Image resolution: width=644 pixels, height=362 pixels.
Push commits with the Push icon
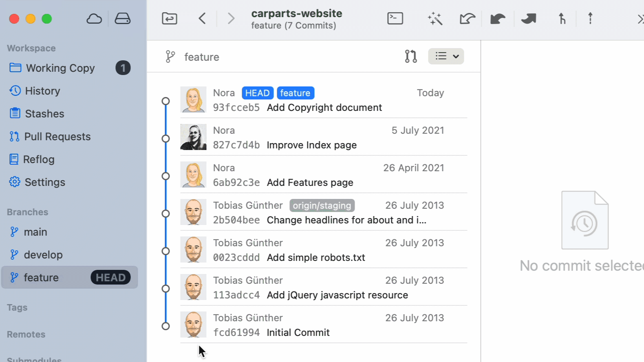pos(529,19)
